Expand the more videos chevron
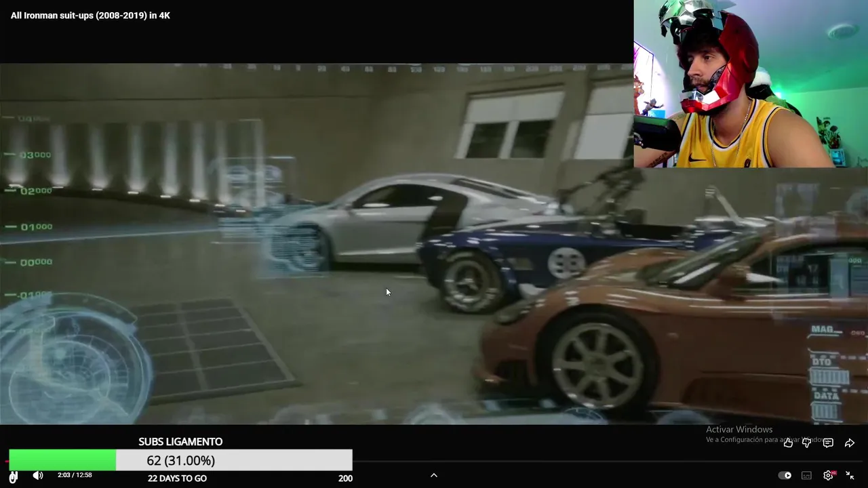 tap(434, 475)
